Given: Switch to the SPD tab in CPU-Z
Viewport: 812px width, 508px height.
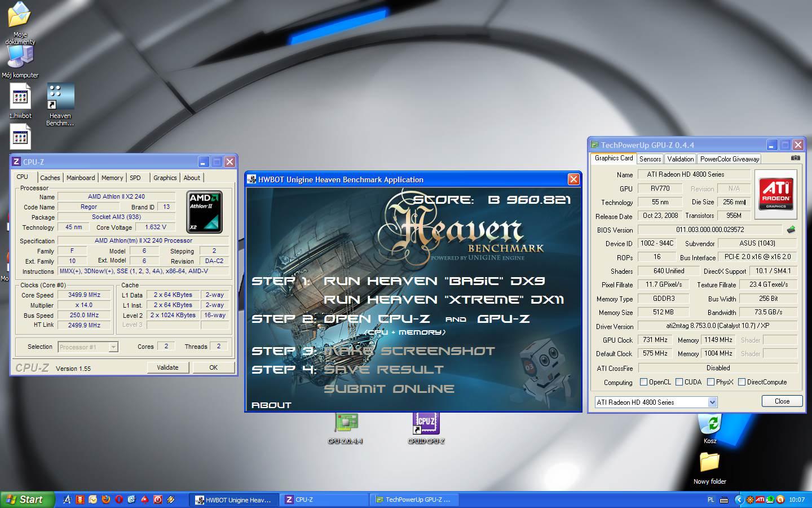Looking at the screenshot, I should (x=135, y=178).
